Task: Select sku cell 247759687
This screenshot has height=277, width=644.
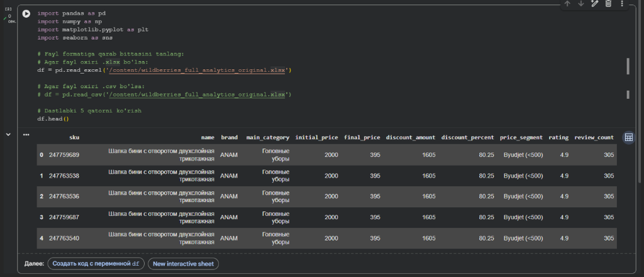Action: pos(64,217)
